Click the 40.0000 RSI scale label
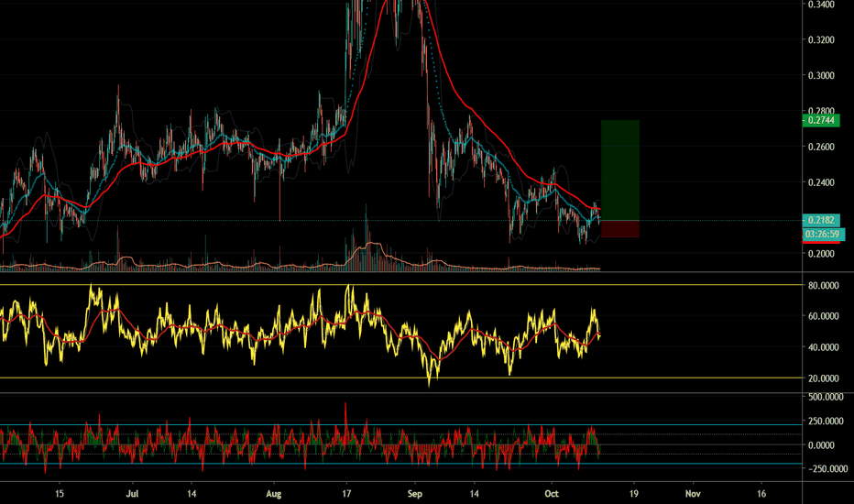Image resolution: width=854 pixels, height=504 pixels. (x=823, y=347)
